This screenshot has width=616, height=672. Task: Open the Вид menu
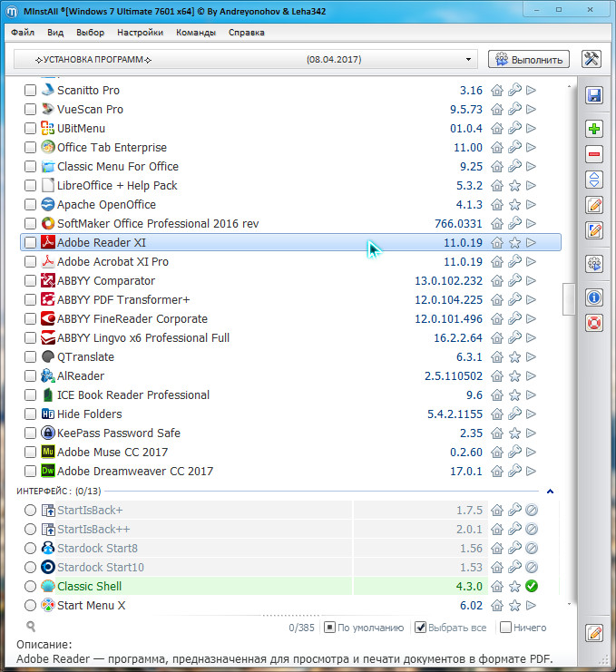(x=55, y=33)
